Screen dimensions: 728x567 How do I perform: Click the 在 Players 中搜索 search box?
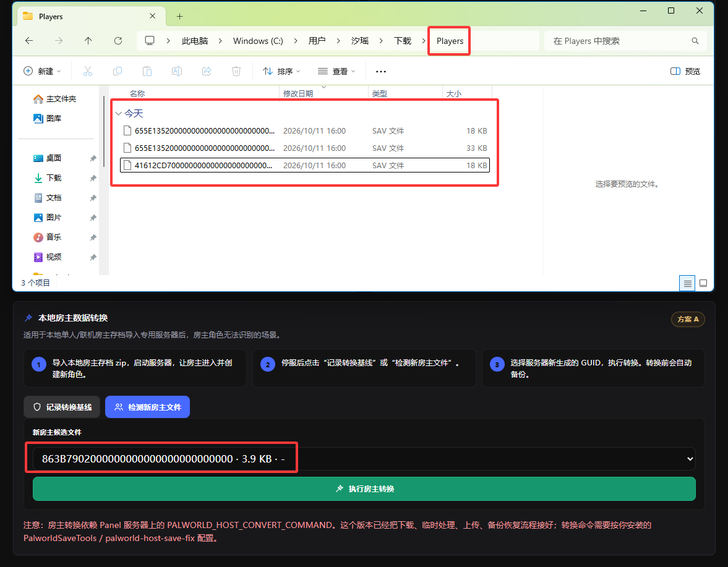[x=625, y=41]
